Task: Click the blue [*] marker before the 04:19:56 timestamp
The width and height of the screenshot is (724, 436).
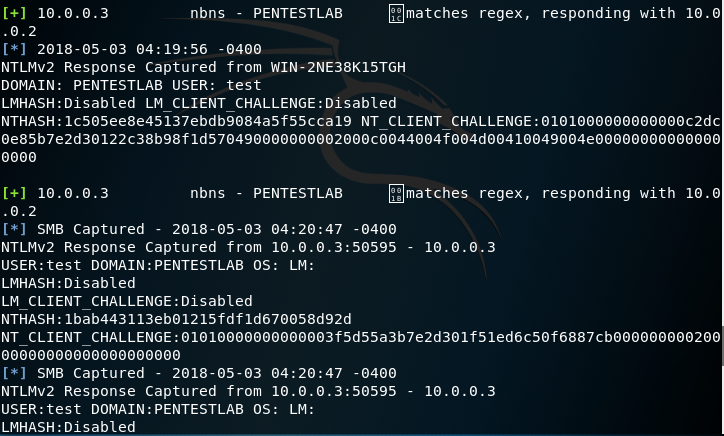Action: click(x=14, y=50)
